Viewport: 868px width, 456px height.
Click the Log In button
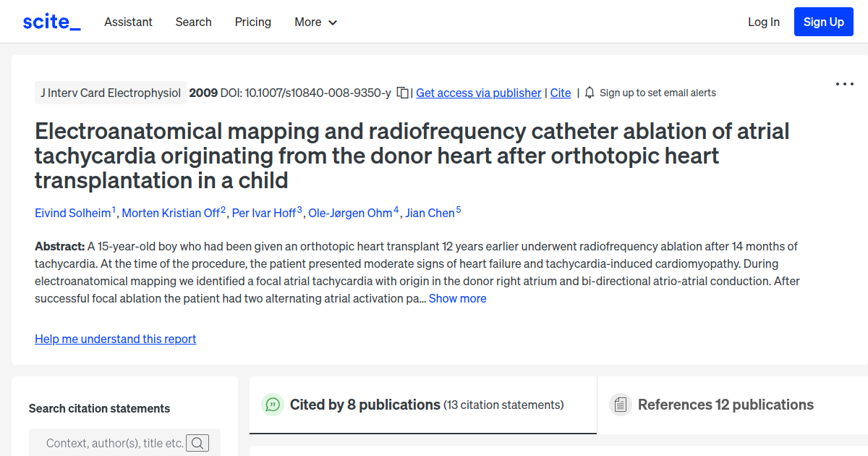coord(764,22)
